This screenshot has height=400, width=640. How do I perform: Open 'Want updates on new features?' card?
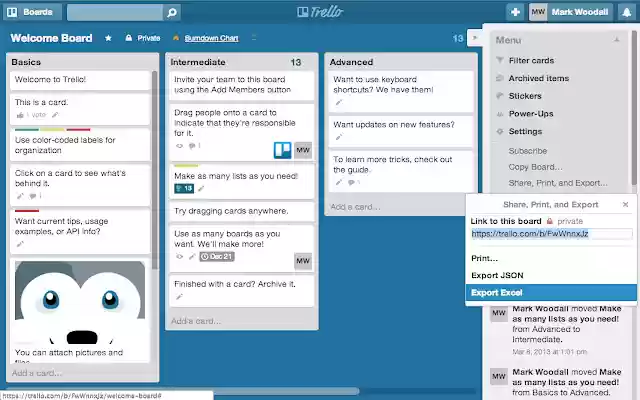click(x=401, y=131)
